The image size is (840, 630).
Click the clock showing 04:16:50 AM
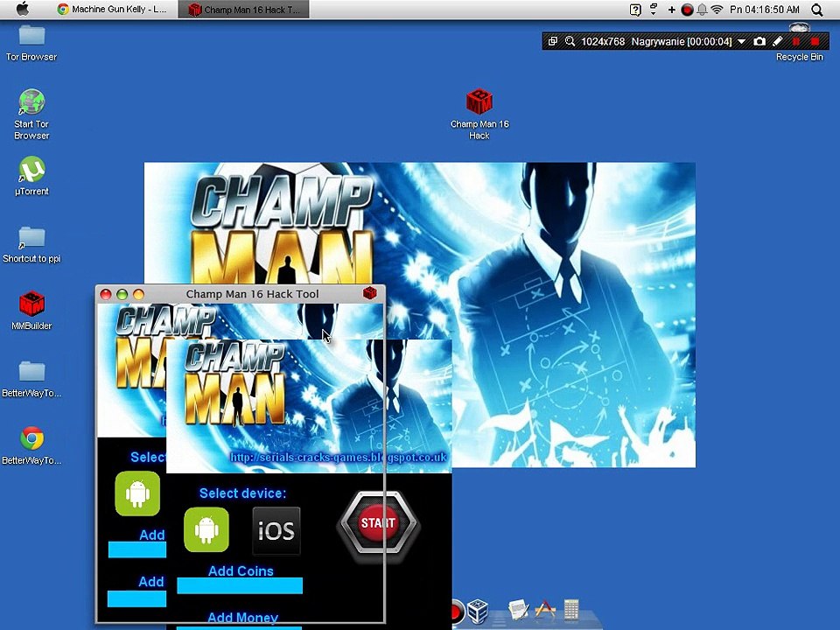pyautogui.click(x=765, y=9)
